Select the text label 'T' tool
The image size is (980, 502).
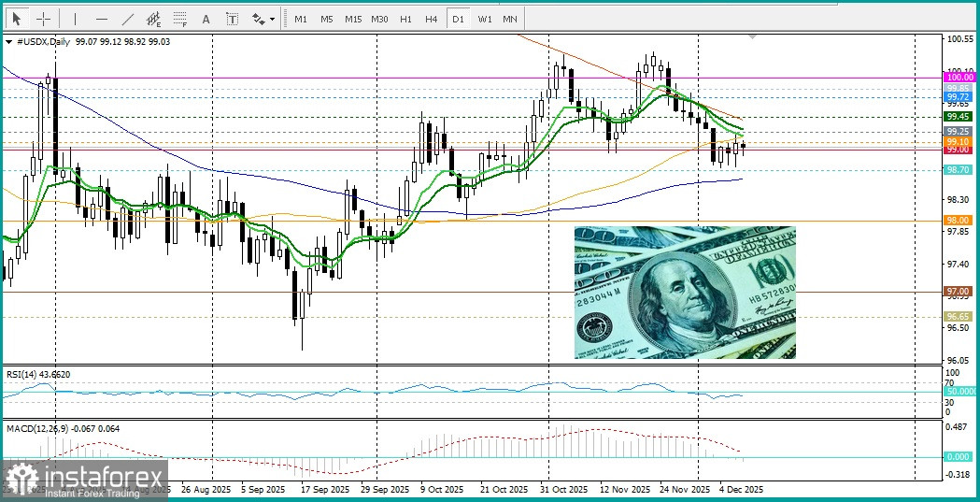tap(232, 20)
